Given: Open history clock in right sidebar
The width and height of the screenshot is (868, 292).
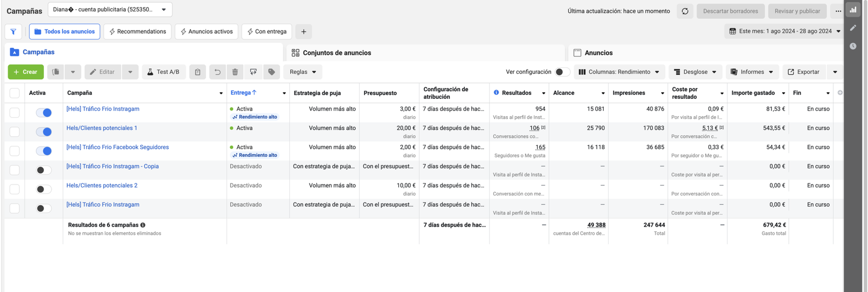Looking at the screenshot, I should coord(853,46).
